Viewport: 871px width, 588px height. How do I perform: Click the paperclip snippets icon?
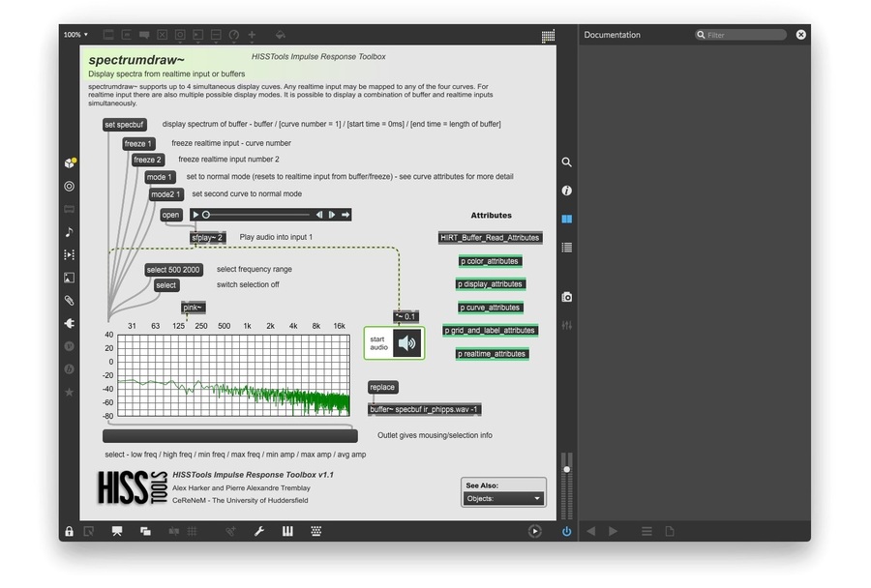click(x=69, y=301)
